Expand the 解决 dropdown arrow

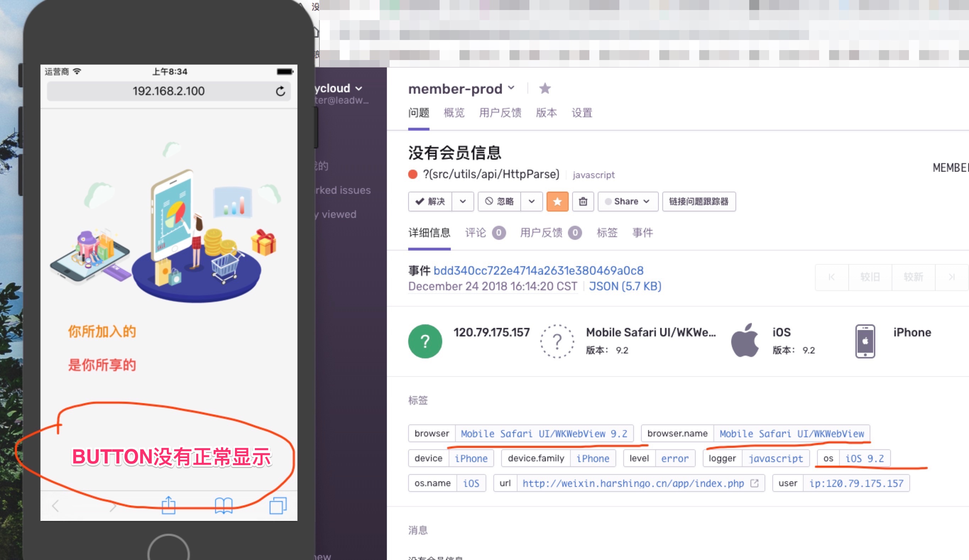tap(462, 202)
